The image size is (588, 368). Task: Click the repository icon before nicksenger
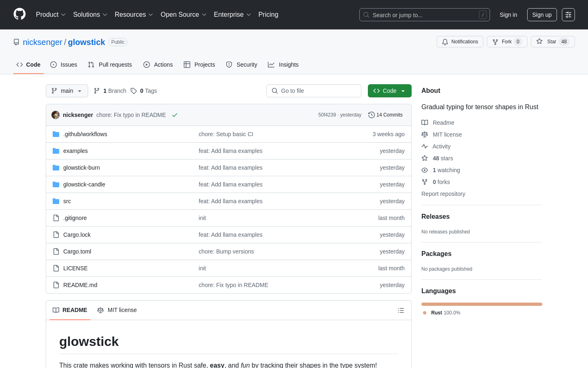pyautogui.click(x=16, y=42)
